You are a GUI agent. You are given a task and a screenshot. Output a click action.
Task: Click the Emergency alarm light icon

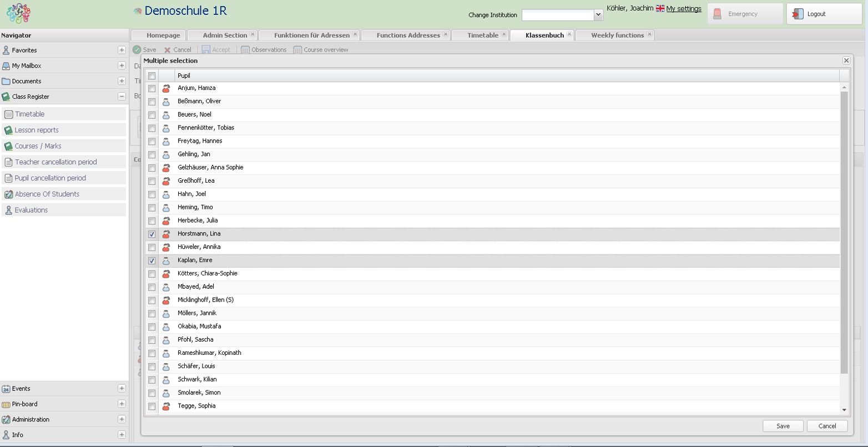718,14
